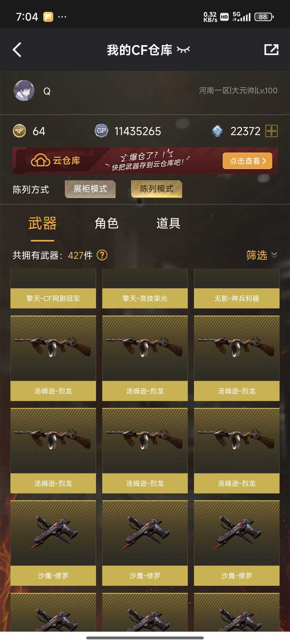Toggle the closed-eye visibility icon
Image resolution: width=290 pixels, height=644 pixels.
pos(183,49)
